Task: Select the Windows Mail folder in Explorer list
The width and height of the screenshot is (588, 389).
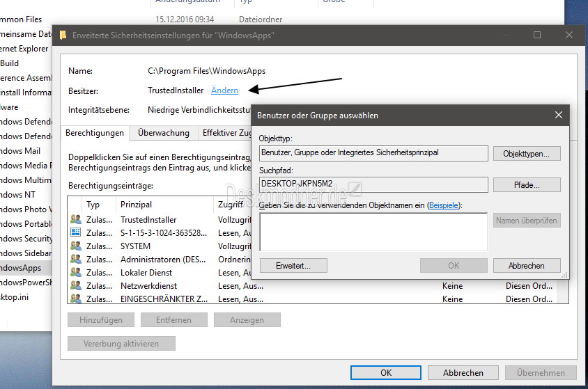Action: tap(20, 150)
